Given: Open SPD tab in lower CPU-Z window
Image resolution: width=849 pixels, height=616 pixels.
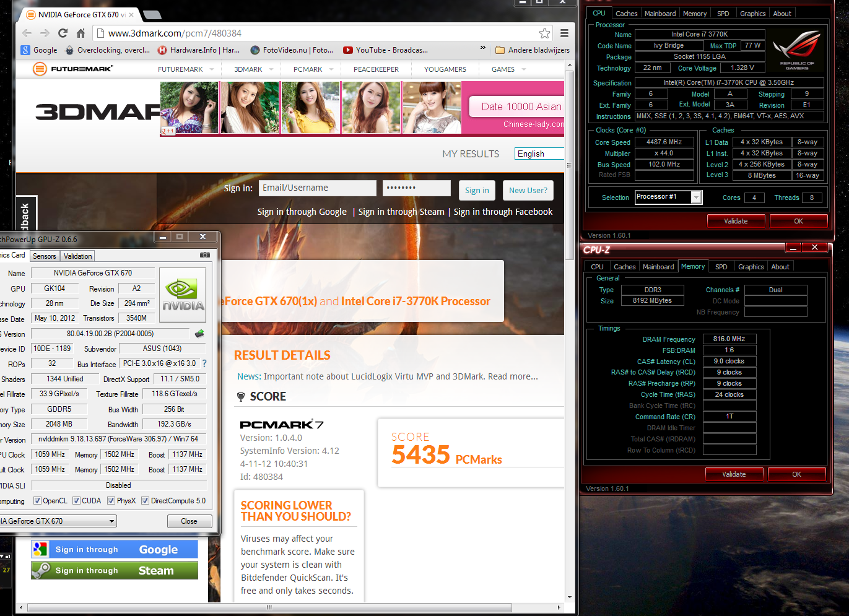Looking at the screenshot, I should tap(721, 267).
